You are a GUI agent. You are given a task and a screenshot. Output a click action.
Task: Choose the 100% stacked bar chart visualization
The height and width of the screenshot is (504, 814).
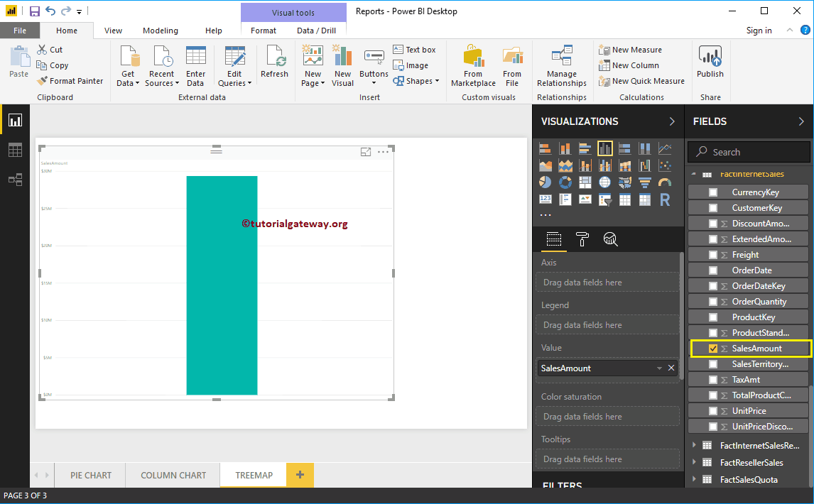click(x=624, y=148)
